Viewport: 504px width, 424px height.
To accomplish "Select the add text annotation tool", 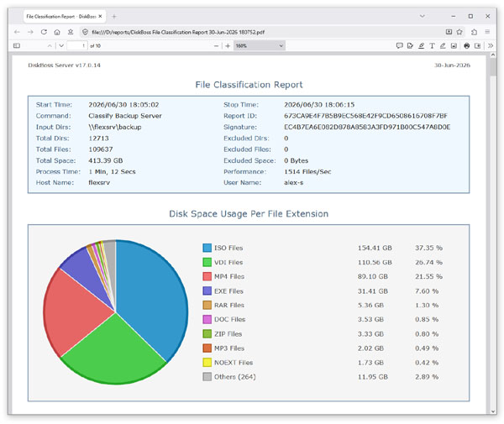I will [x=432, y=46].
